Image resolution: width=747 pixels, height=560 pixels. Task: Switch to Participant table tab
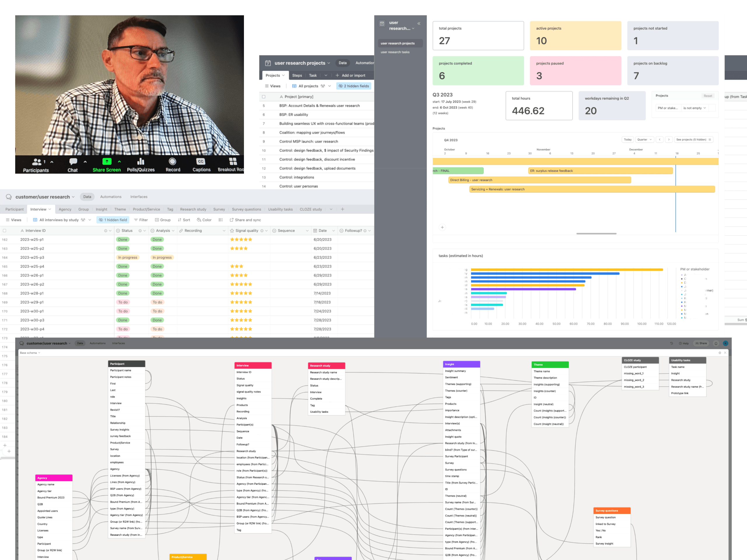point(14,209)
